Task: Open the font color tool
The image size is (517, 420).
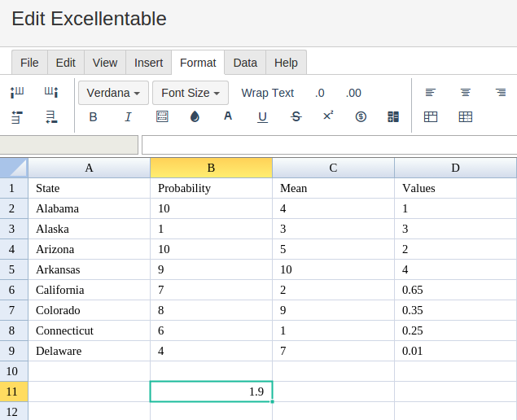Action: [x=228, y=116]
